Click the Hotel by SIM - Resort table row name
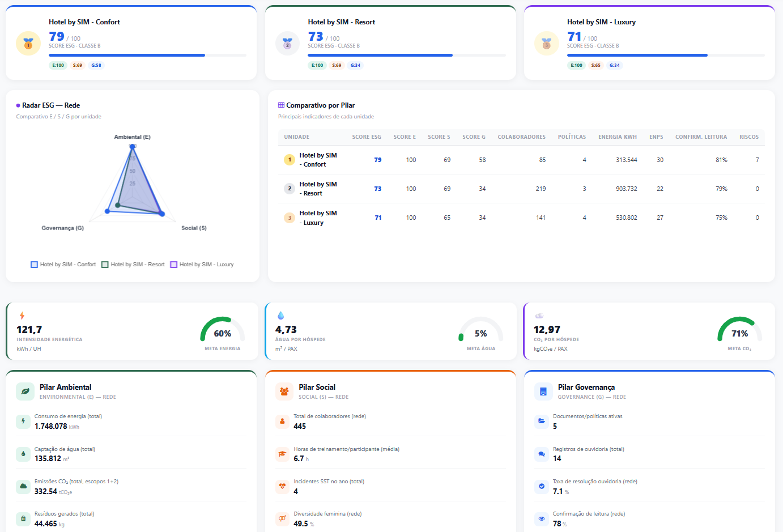Screen dimensions: 783x532 (318, 189)
